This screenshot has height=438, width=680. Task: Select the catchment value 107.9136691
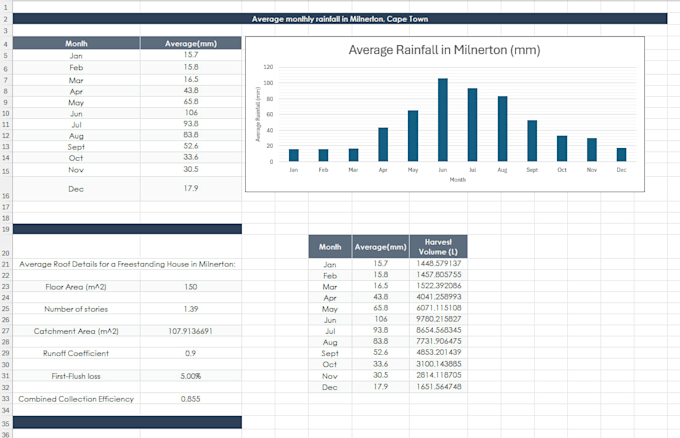(x=191, y=331)
